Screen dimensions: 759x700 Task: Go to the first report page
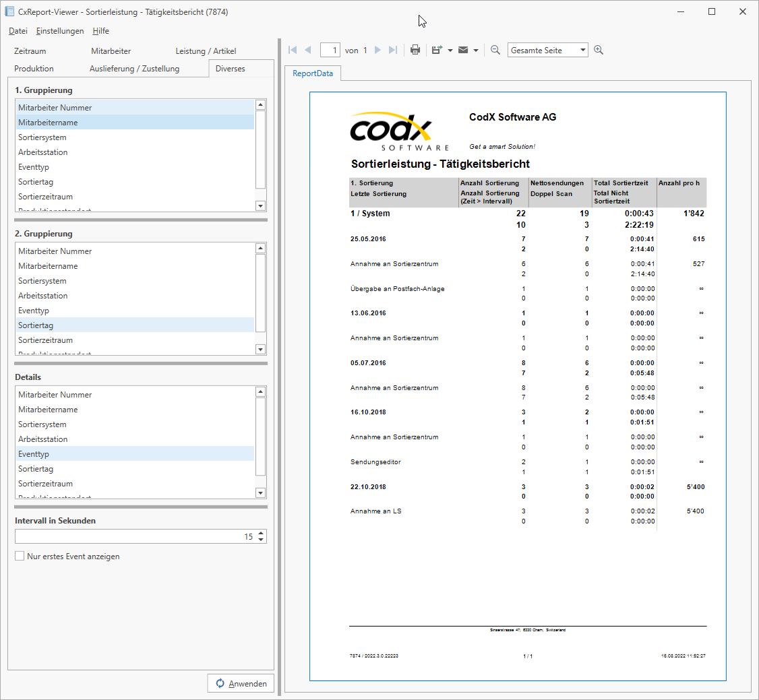coord(293,50)
